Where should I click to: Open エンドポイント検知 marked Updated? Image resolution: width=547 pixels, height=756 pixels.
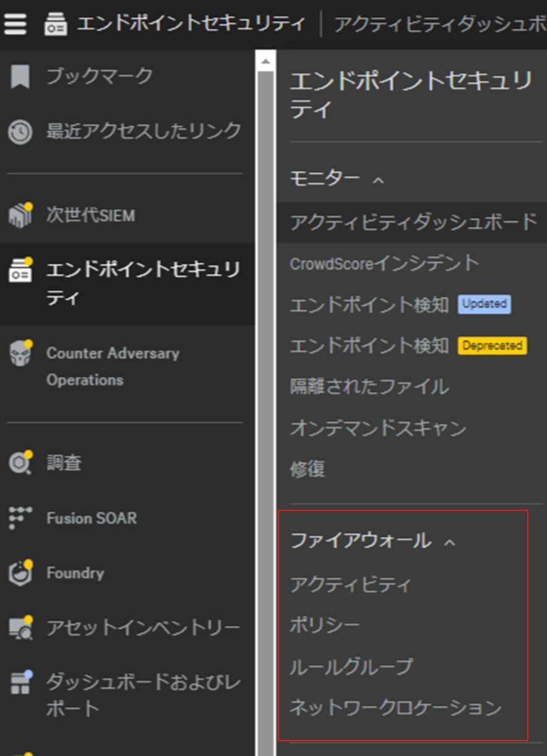coord(369,304)
